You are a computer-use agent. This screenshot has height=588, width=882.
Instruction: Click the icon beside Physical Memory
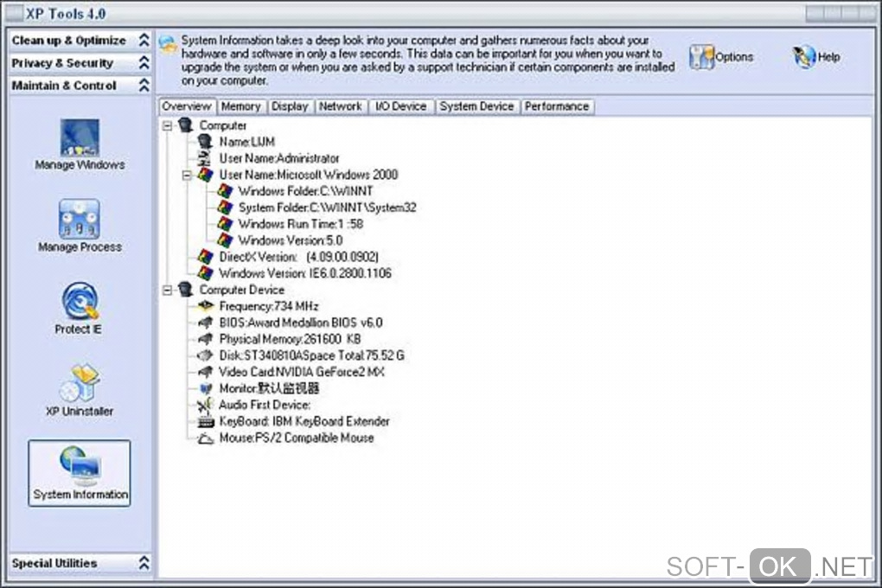205,339
